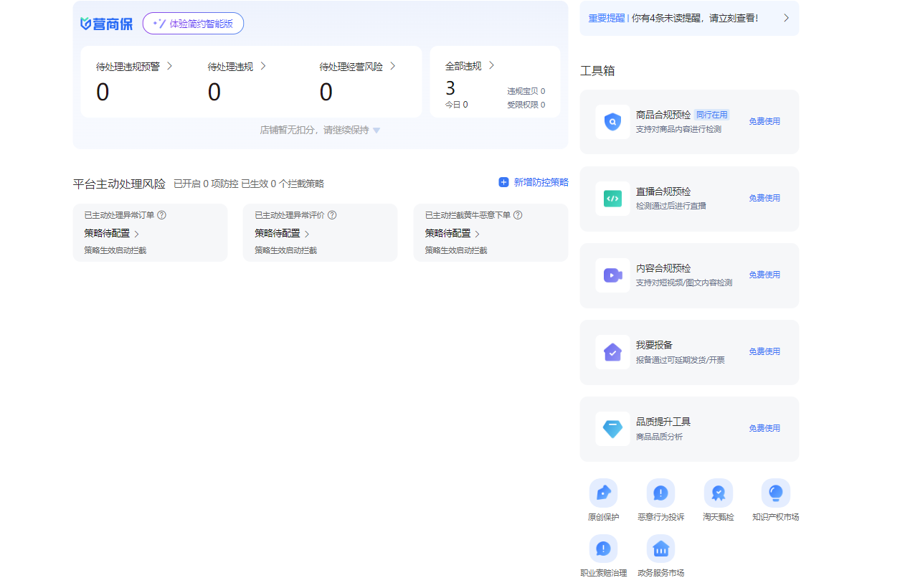
Task: Open the 原创保护 icon
Action: click(603, 493)
